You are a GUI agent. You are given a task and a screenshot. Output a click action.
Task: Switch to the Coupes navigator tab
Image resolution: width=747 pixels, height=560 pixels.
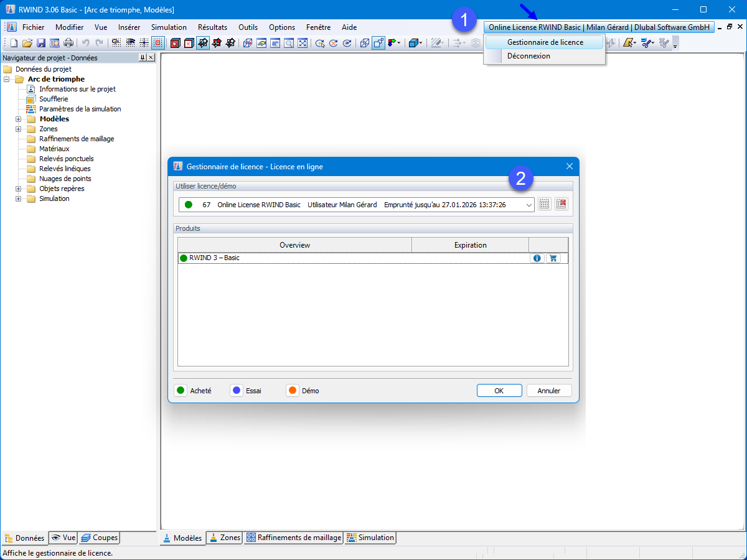[98, 538]
